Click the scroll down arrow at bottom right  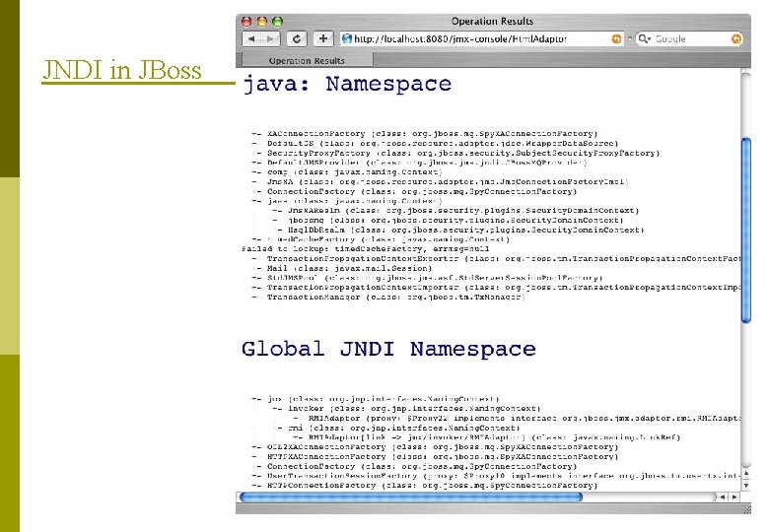746,486
